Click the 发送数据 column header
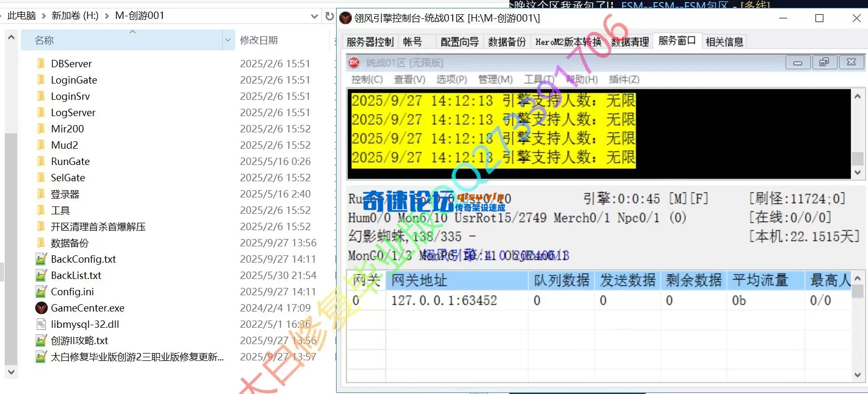The width and height of the screenshot is (868, 394). 628,281
